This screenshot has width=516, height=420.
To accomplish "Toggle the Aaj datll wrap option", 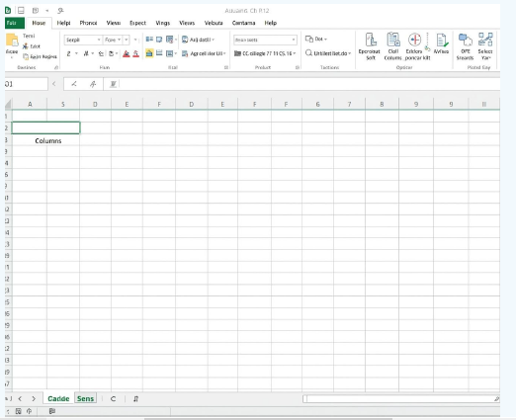I will [198, 40].
